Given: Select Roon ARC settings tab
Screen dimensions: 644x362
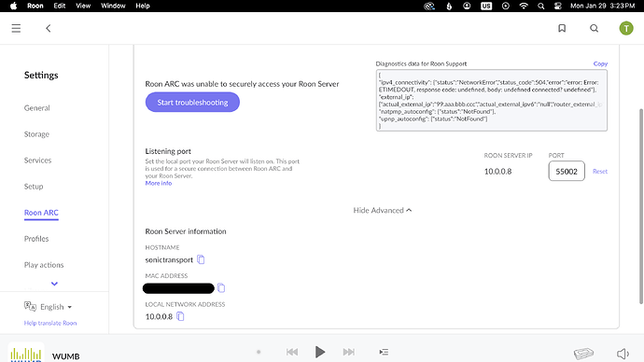Looking at the screenshot, I should coord(41,213).
